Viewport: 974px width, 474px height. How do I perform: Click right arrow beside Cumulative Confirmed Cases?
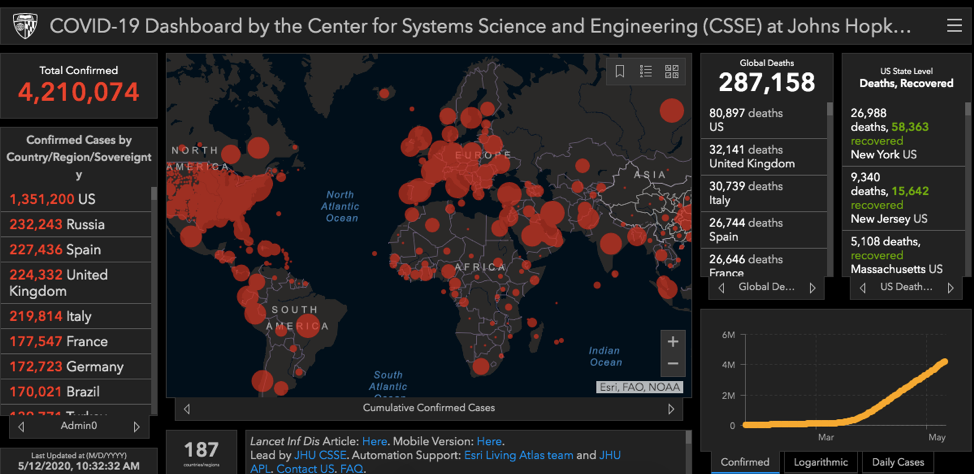pos(671,408)
